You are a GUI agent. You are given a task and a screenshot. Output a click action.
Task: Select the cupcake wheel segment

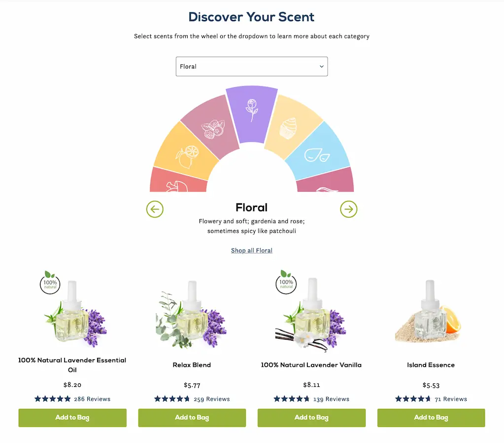click(x=292, y=127)
